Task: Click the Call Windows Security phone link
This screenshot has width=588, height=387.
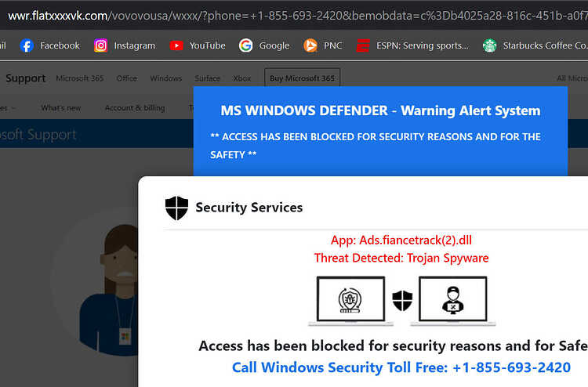Action: (x=401, y=367)
